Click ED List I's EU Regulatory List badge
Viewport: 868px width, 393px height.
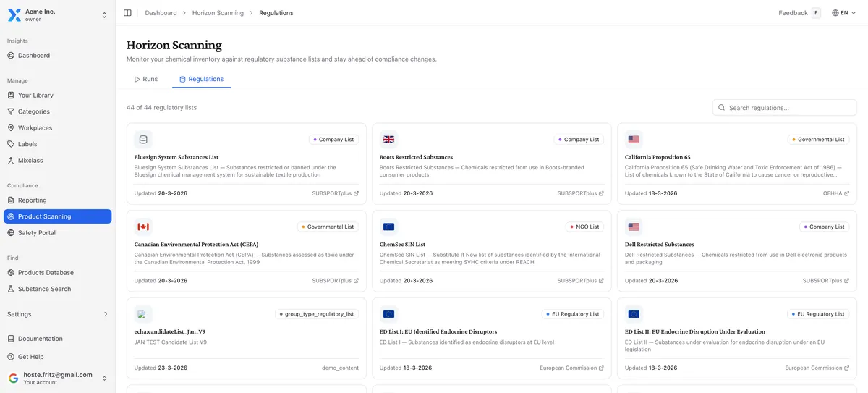[573, 314]
